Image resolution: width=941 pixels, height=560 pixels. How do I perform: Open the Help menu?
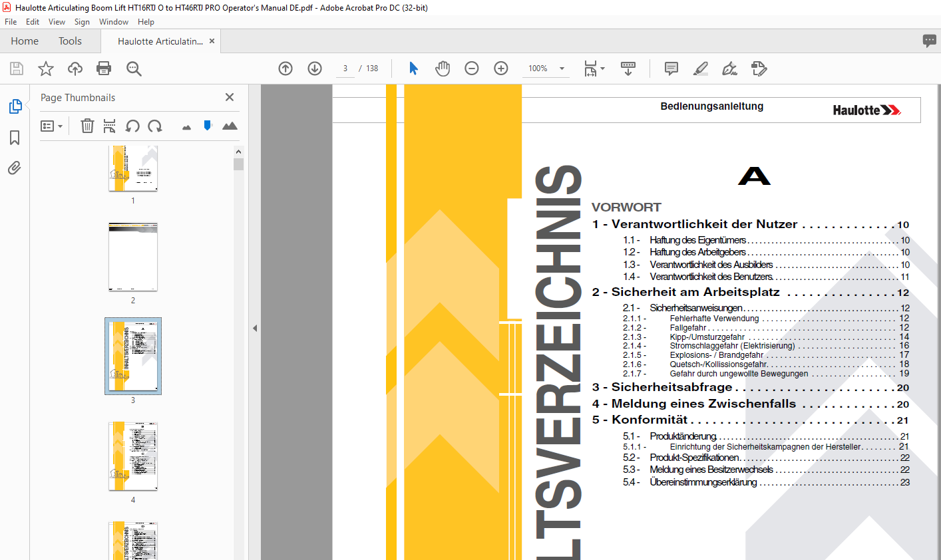(146, 22)
